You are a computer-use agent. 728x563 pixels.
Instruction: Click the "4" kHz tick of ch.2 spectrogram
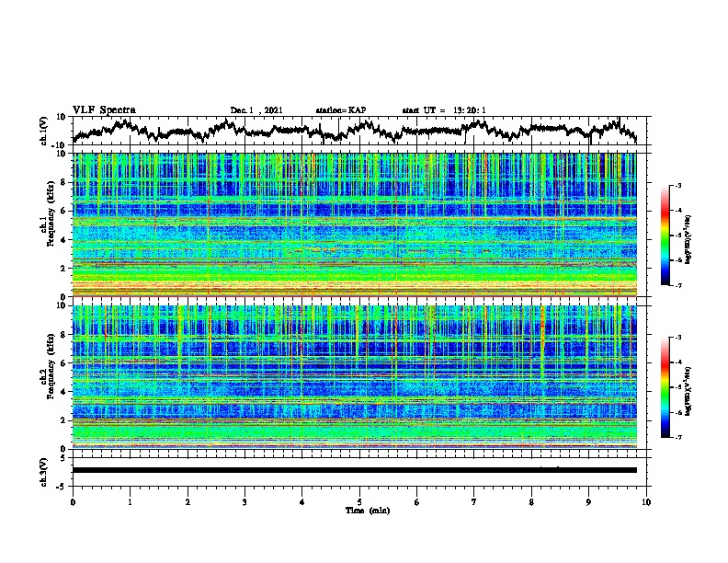(x=65, y=392)
